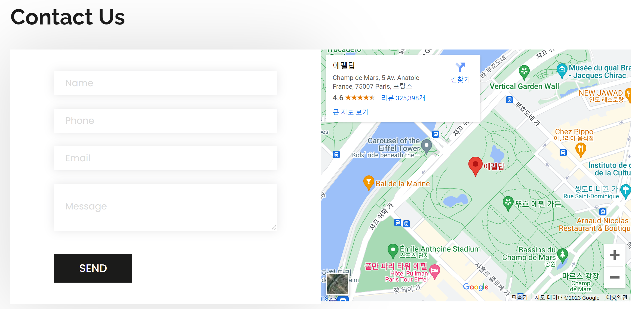Click the Carousel of the Eiffel Tower pin

pyautogui.click(x=427, y=146)
